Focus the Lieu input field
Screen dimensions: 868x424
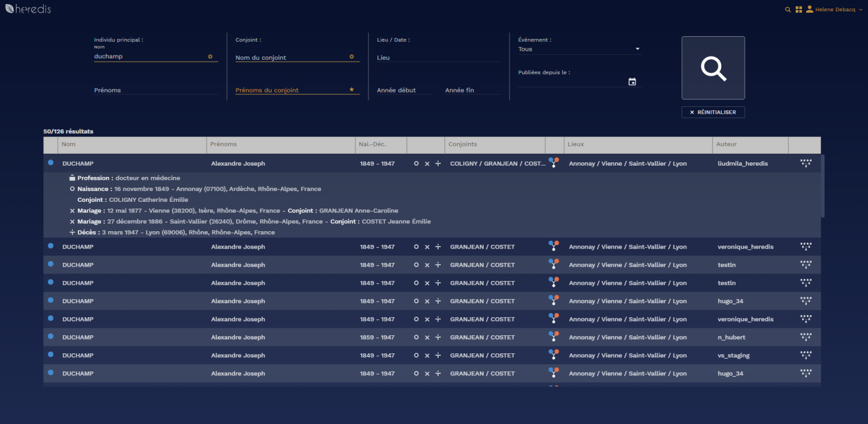tap(438, 58)
